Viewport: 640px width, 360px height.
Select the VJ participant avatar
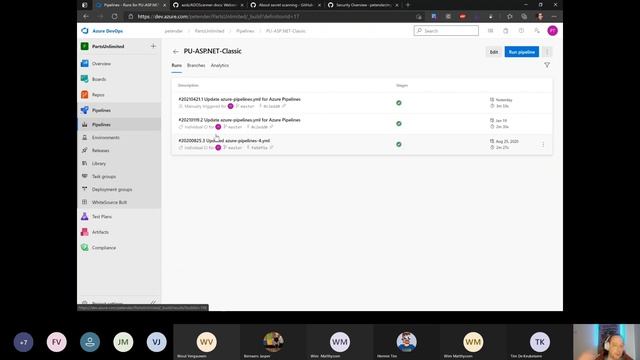tap(156, 342)
